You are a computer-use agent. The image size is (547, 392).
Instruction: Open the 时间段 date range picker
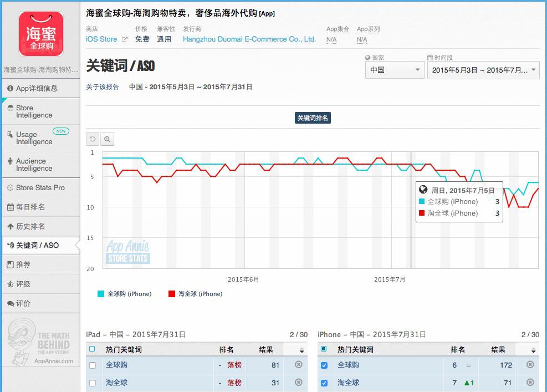point(483,70)
